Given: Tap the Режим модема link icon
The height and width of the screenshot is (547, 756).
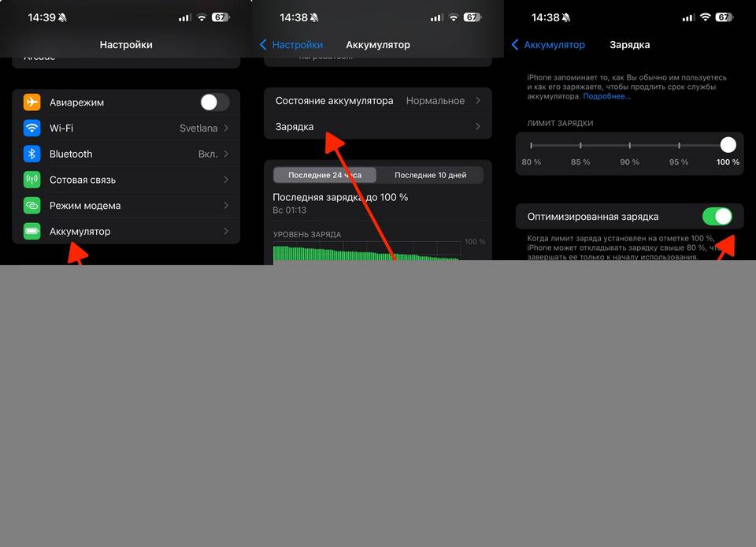Looking at the screenshot, I should [x=31, y=206].
